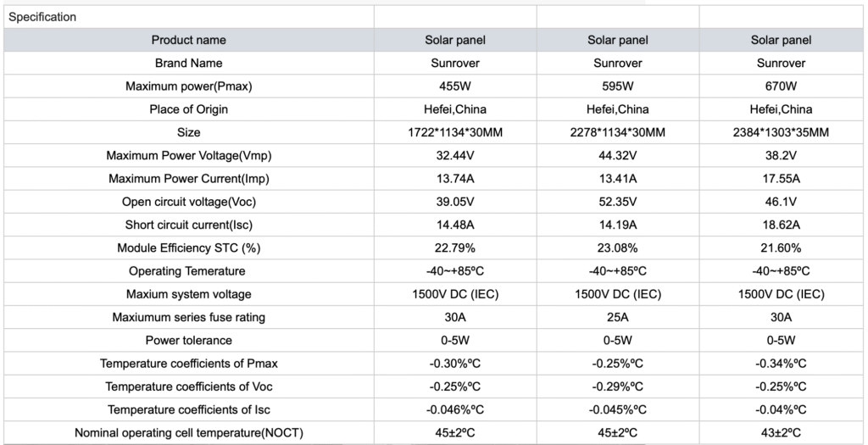The image size is (868, 445).
Task: Select the 2384*1303*35MM size value
Action: click(x=781, y=132)
